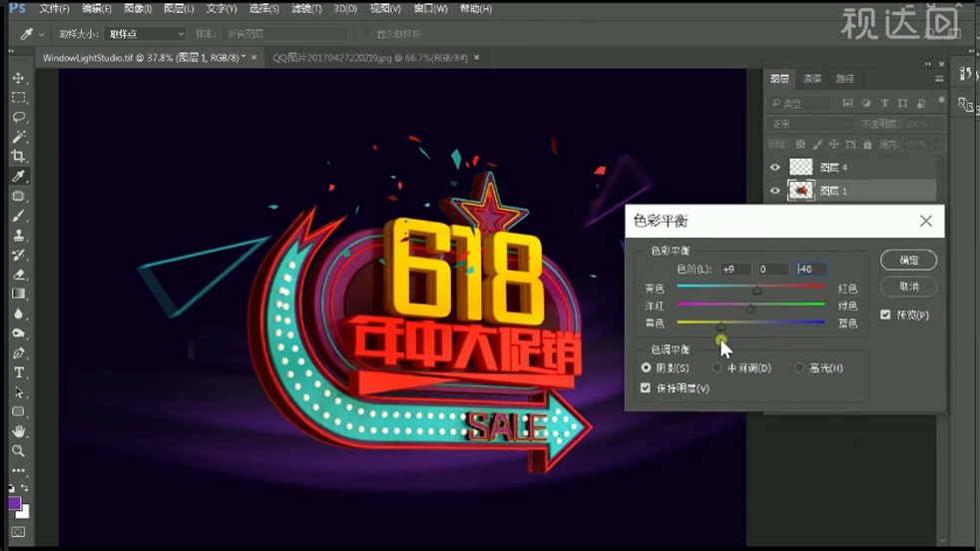Toggle the 预览(P) preview checkbox
Image resolution: width=980 pixels, height=551 pixels.
click(x=885, y=314)
